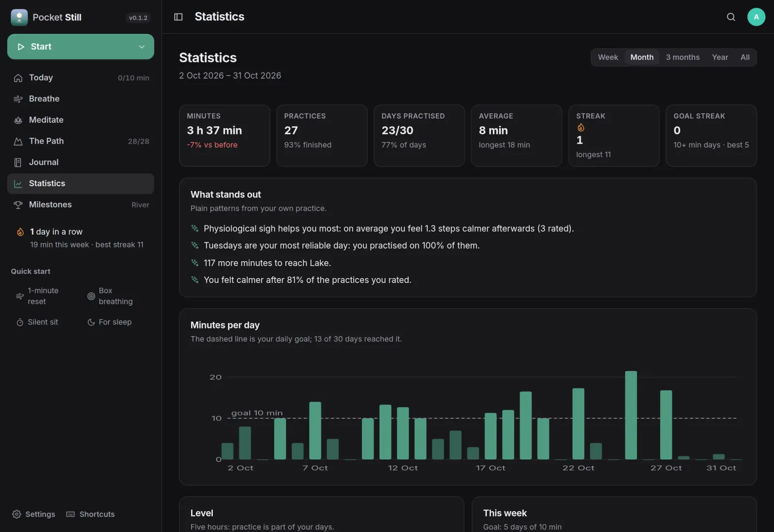Click '0/10 min' beside Today
Image resolution: width=774 pixels, height=532 pixels.
[134, 78]
